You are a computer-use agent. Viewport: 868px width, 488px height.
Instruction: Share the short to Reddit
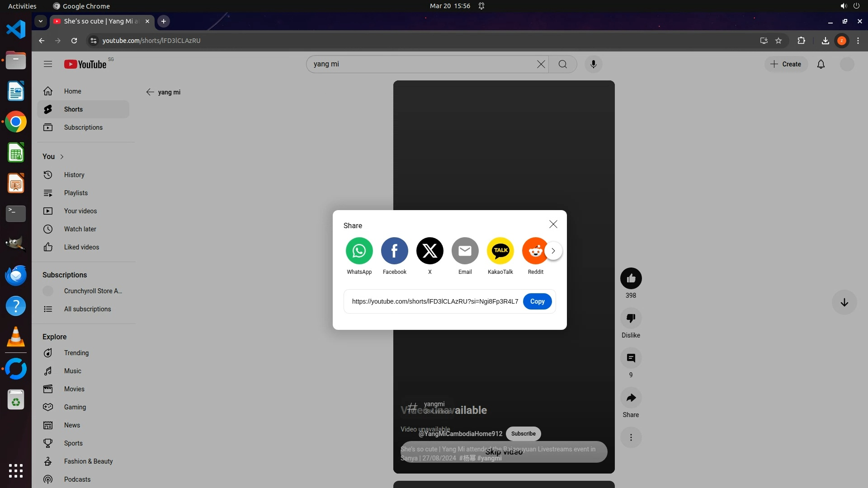point(534,251)
